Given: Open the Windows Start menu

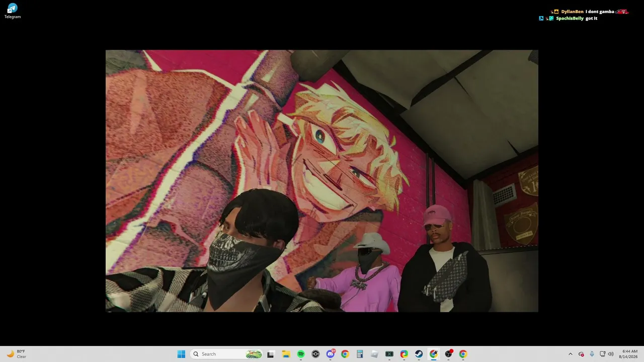Looking at the screenshot, I should pos(181,354).
